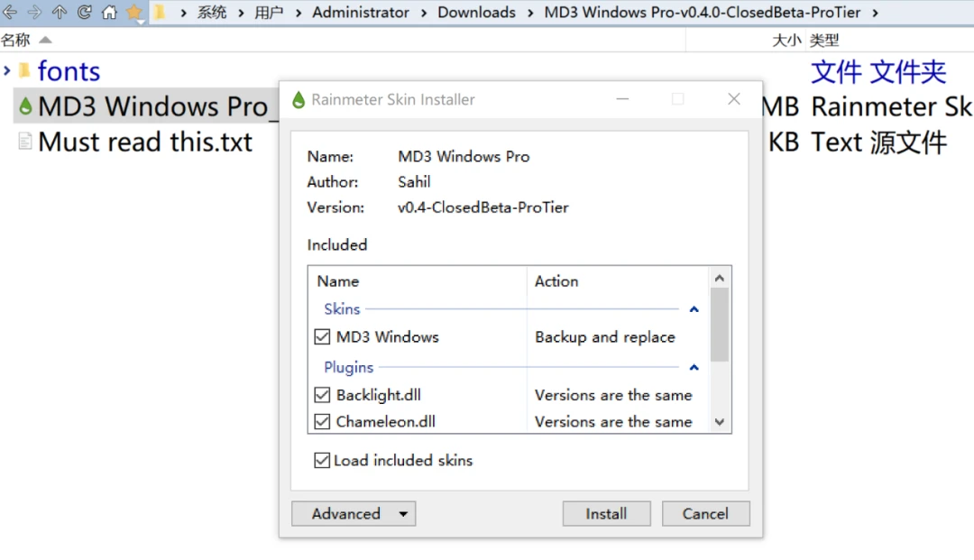Collapse the Plugins group

point(694,368)
